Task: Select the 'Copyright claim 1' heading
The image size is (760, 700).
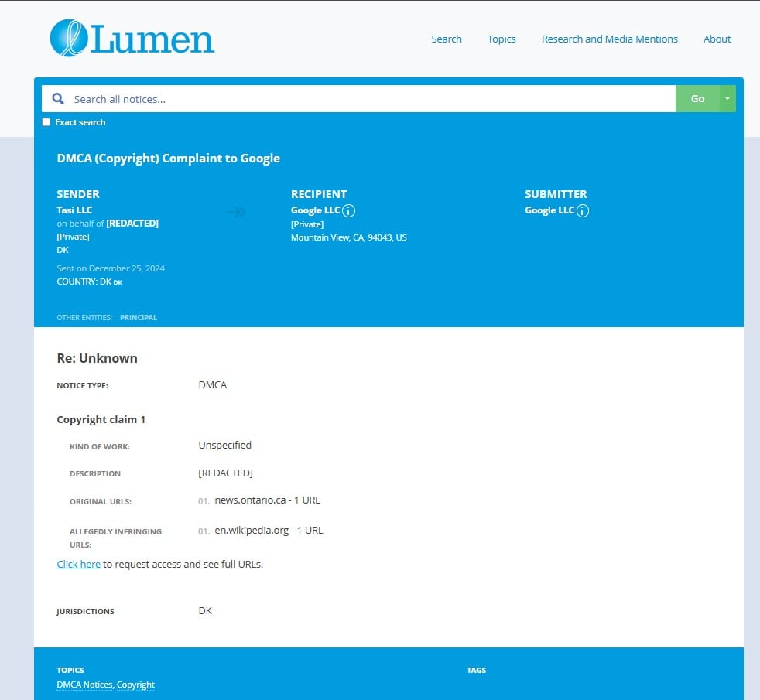Action: click(x=101, y=419)
